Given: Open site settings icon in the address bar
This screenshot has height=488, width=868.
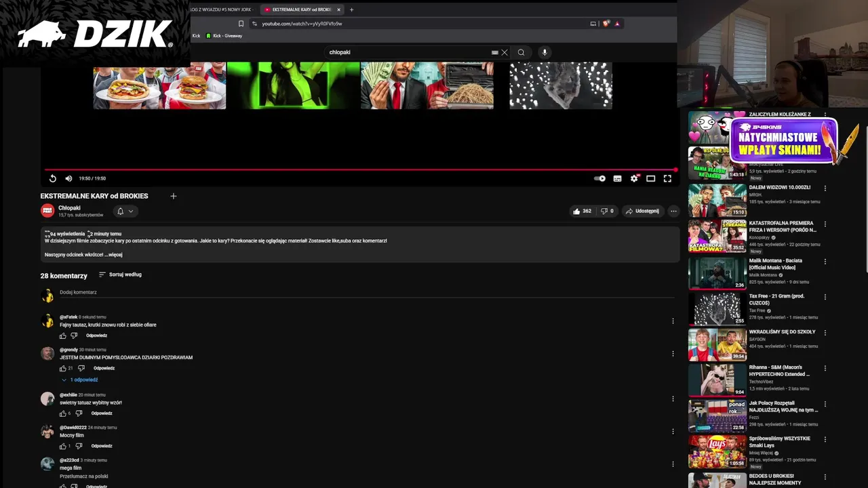Looking at the screenshot, I should click(x=254, y=24).
